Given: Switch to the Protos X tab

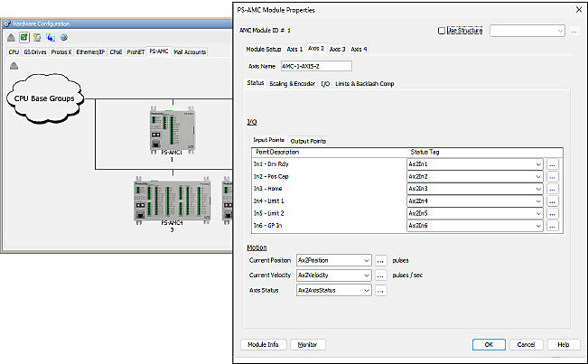Looking at the screenshot, I should [x=61, y=52].
